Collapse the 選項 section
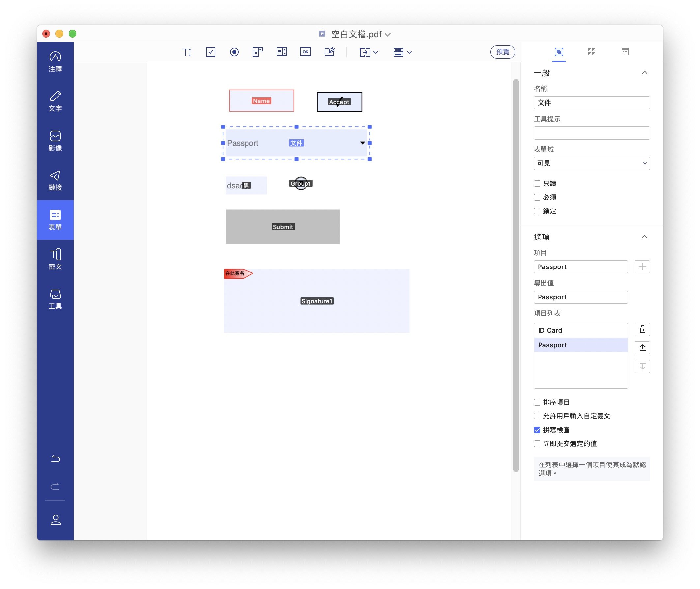Screen dimensions: 700x589 coord(644,237)
